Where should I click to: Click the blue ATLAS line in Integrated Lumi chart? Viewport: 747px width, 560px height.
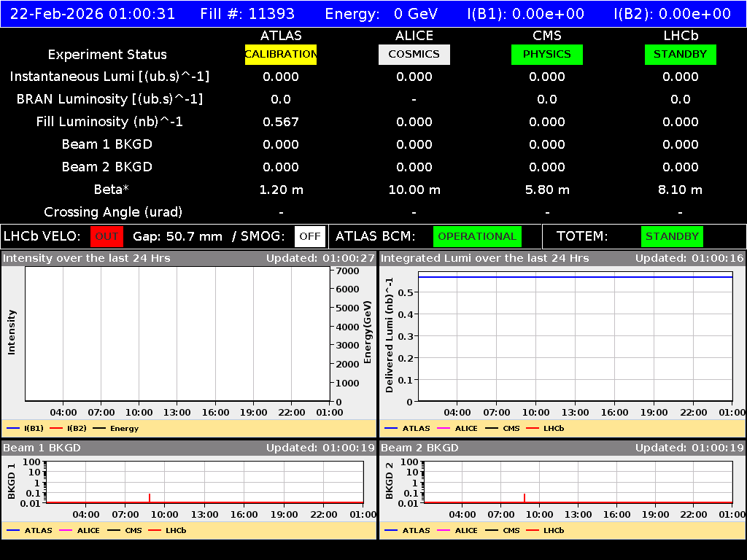576,276
